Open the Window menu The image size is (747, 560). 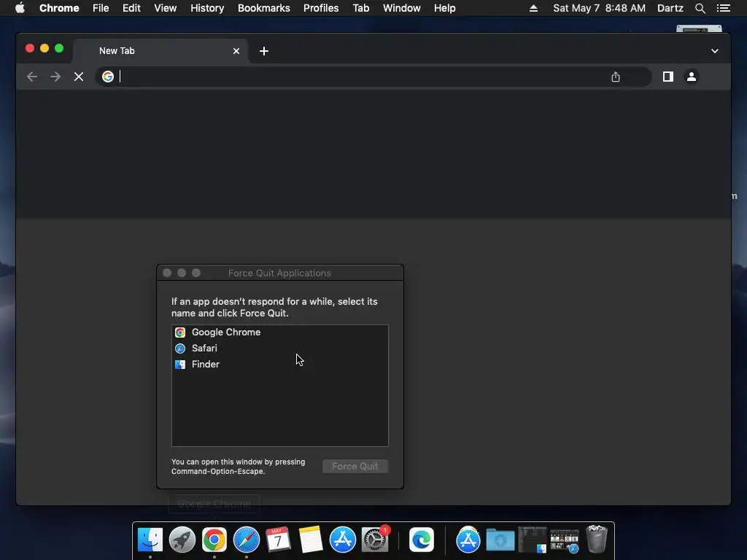[x=402, y=8]
